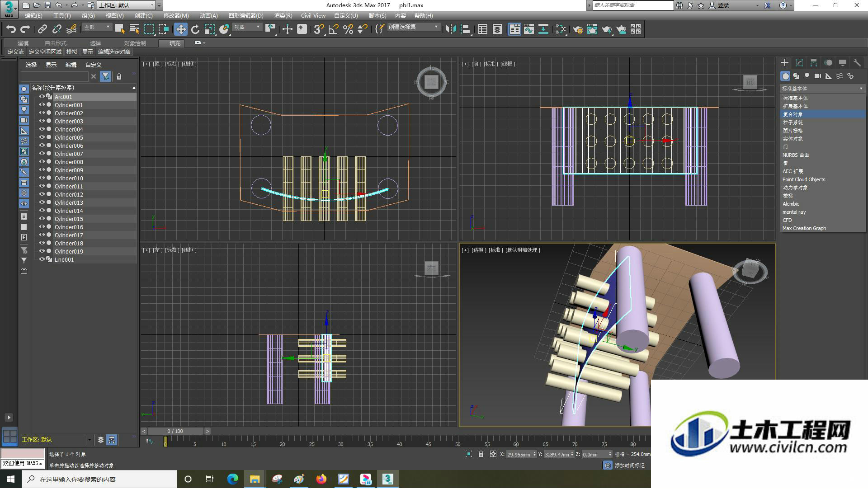The height and width of the screenshot is (489, 868).
Task: Open the 修改器(M) menu
Action: pyautogui.click(x=176, y=15)
